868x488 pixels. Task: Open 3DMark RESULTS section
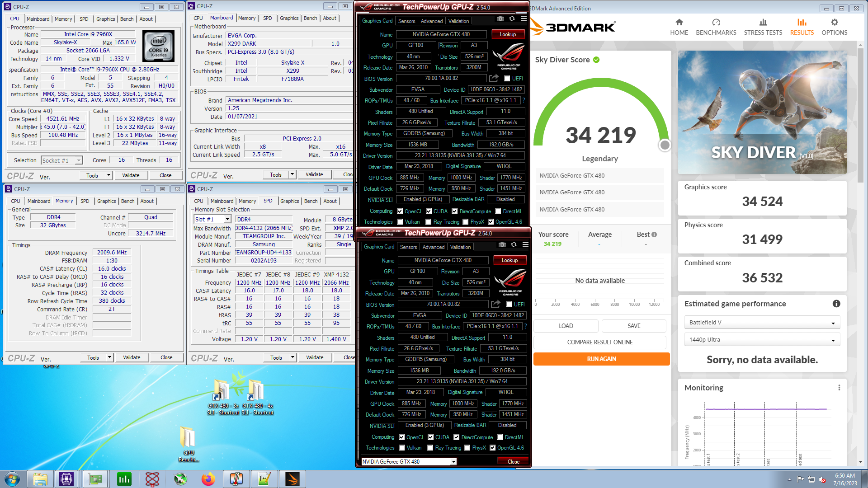click(802, 27)
